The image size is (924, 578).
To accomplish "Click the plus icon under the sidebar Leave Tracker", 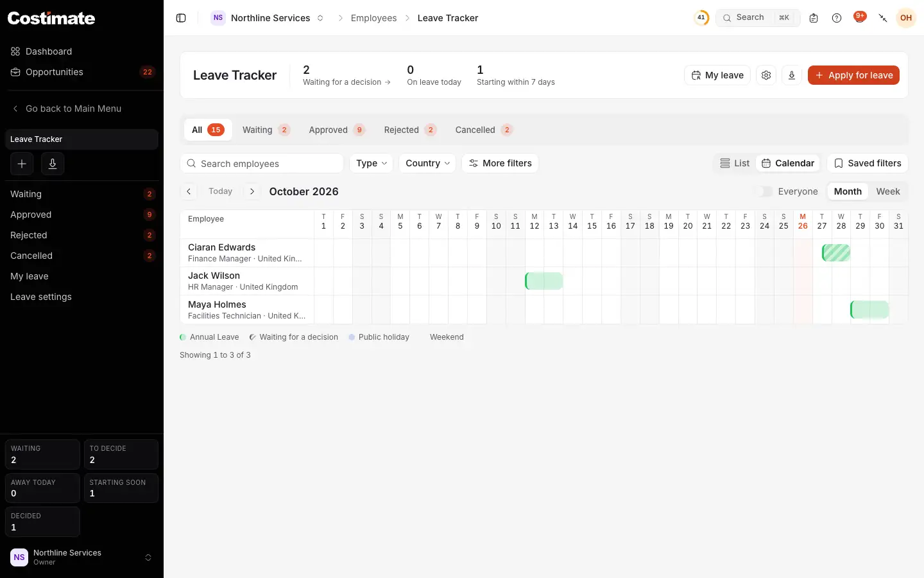I will pos(22,164).
